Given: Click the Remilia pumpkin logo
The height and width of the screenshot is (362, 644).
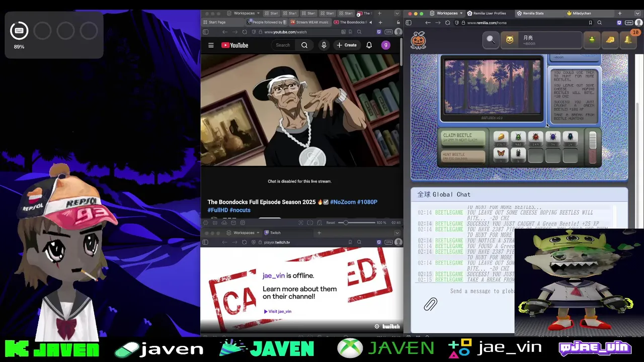Looking at the screenshot, I should point(419,40).
